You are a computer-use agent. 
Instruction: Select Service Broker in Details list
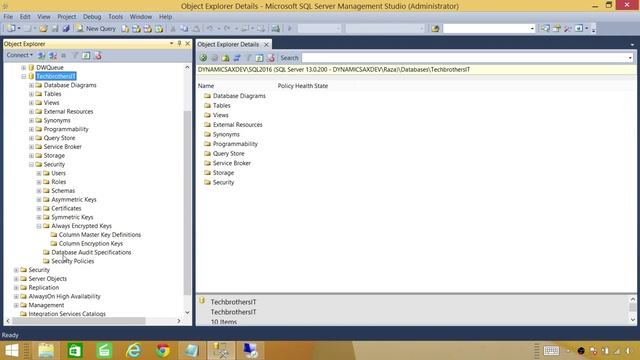(232, 163)
